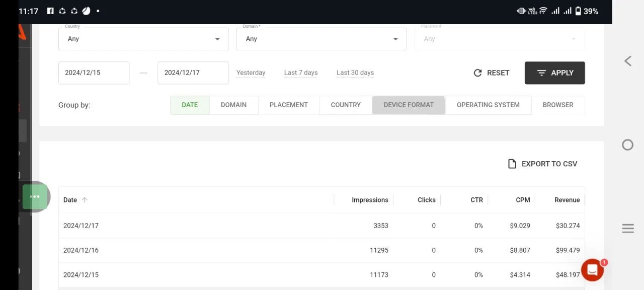Open the Country dropdown
The height and width of the screenshot is (290, 644).
[x=143, y=39]
